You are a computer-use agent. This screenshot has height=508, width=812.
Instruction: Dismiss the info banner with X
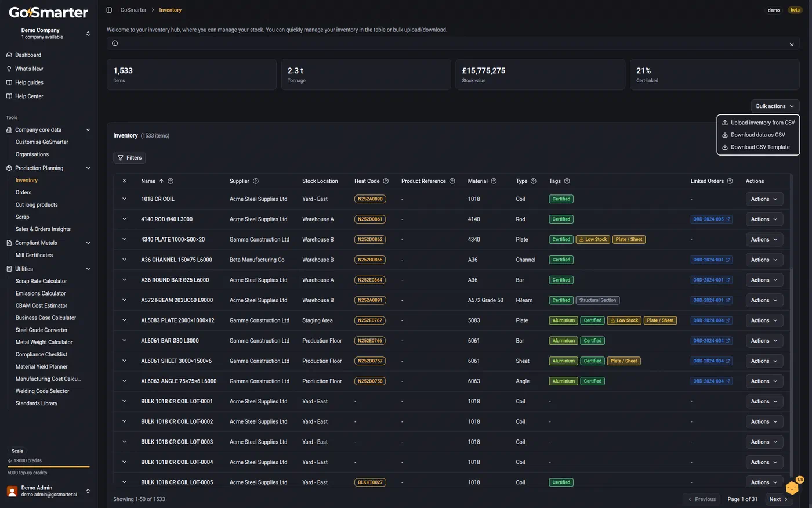(792, 45)
